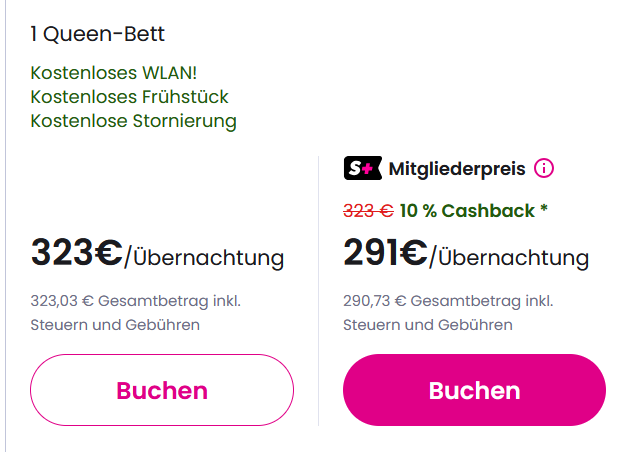Image resolution: width=617 pixels, height=452 pixels.
Task: Click the crossed-out 323 € price
Action: point(368,211)
